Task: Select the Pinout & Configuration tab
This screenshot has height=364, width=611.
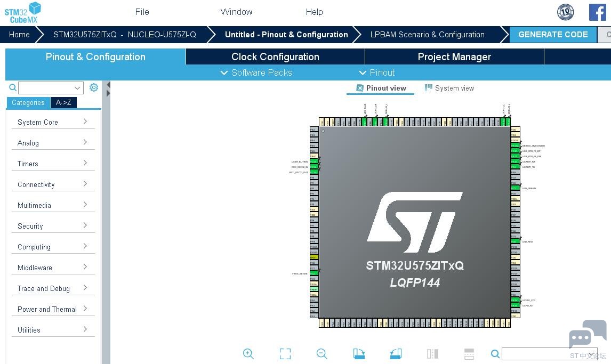Action: (95, 57)
